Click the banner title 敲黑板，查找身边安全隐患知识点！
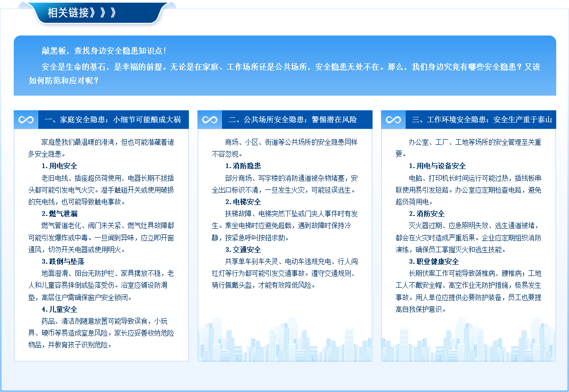The width and height of the screenshot is (569, 392). [104, 51]
